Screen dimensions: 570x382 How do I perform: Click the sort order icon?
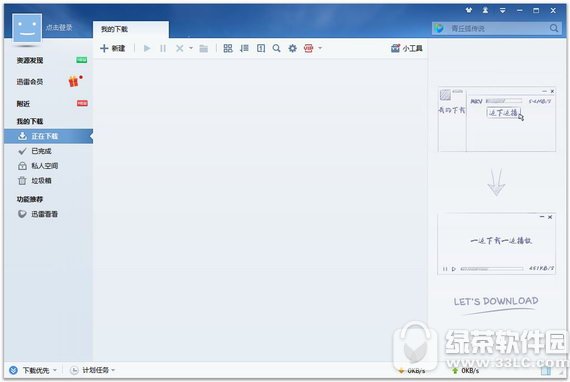coord(244,48)
